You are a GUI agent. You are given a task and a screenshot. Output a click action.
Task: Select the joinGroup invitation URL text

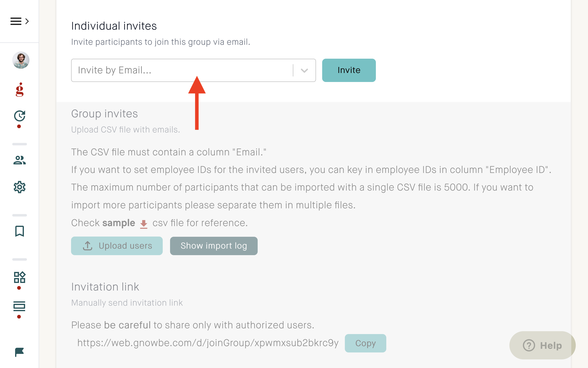pyautogui.click(x=208, y=343)
